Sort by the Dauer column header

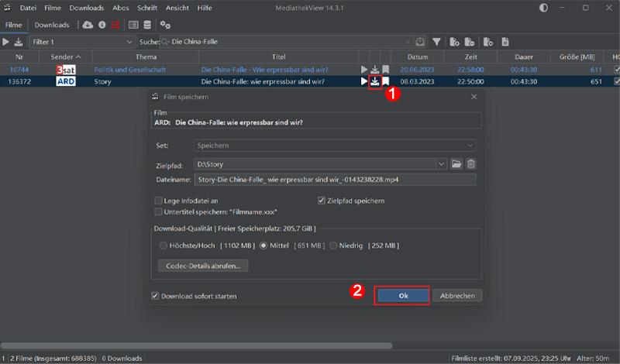524,57
